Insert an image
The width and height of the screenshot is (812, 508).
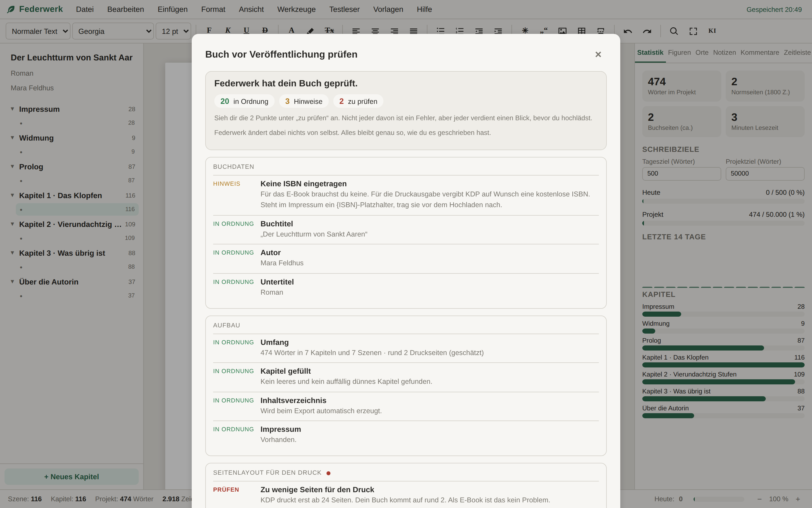[x=562, y=31]
